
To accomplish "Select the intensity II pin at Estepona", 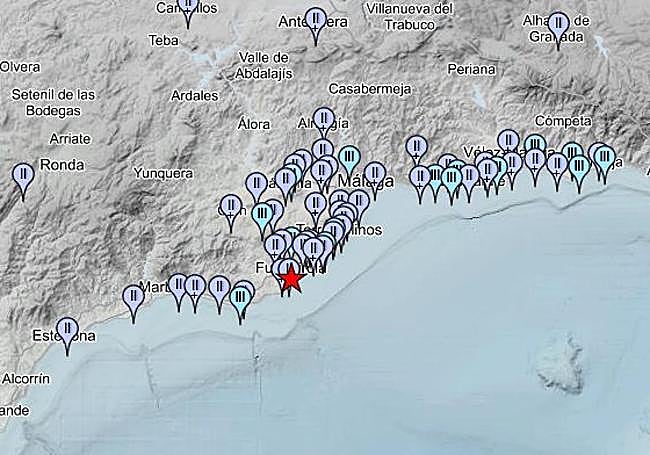I will pyautogui.click(x=67, y=329).
